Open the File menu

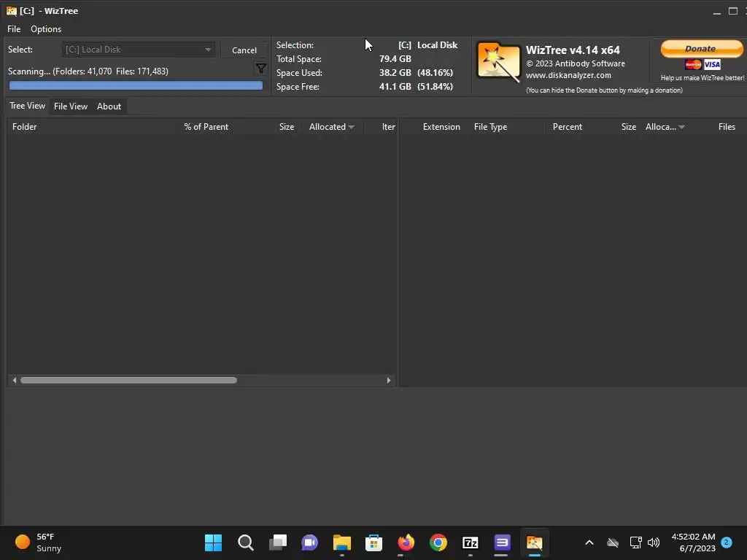pos(14,29)
